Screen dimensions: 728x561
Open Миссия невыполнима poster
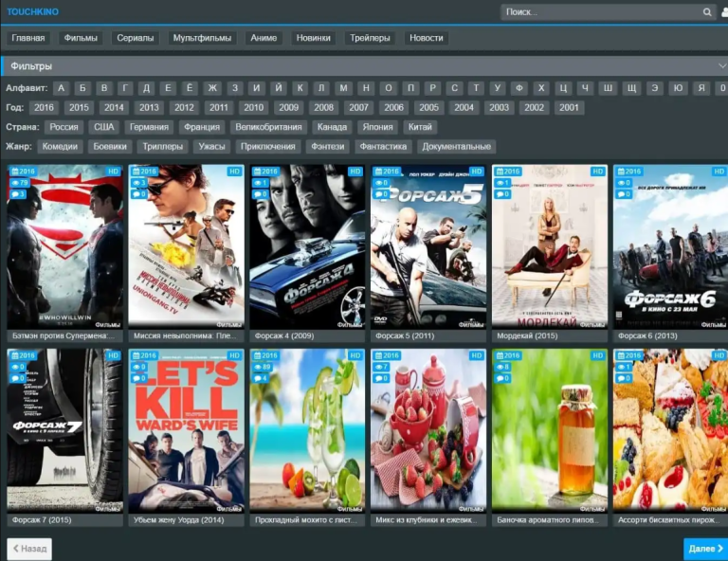click(x=186, y=246)
